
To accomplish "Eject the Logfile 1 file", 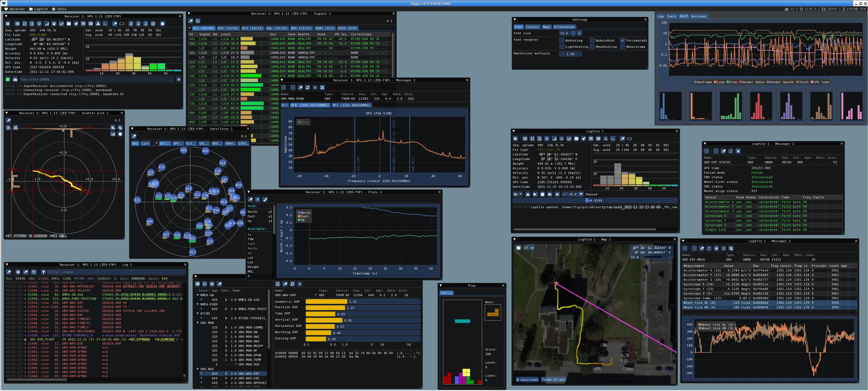I will tap(528, 195).
